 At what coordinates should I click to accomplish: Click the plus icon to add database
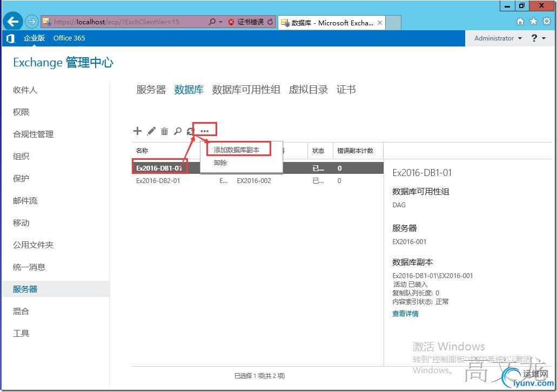(137, 131)
